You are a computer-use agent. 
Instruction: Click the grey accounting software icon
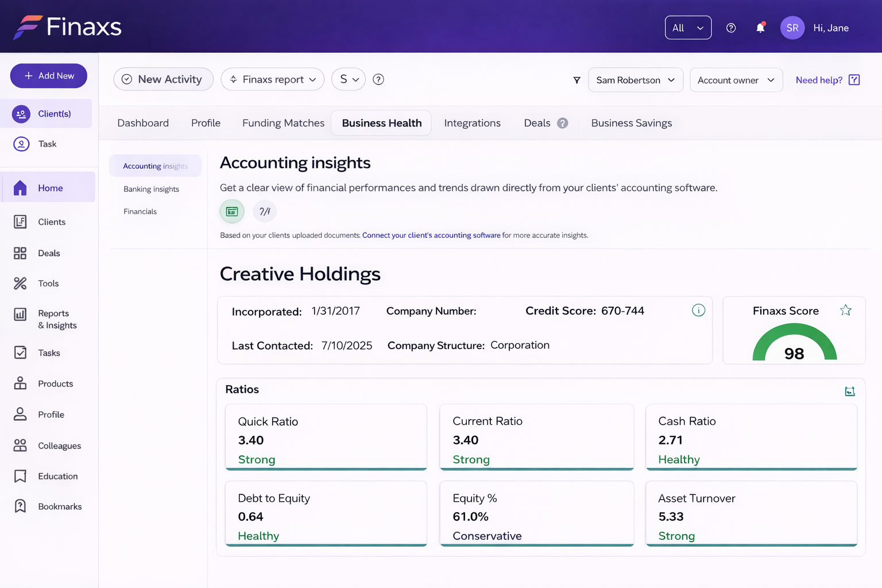pos(265,211)
